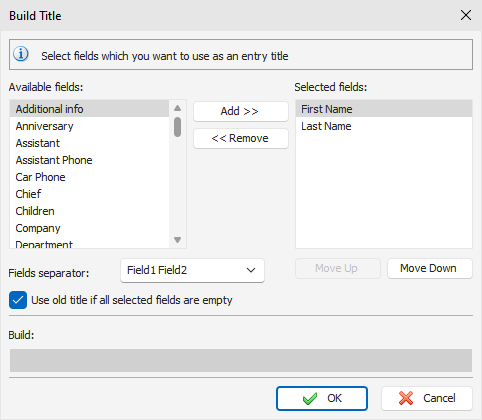The width and height of the screenshot is (482, 420).
Task: Open the Fields separator dropdown
Action: 192,270
